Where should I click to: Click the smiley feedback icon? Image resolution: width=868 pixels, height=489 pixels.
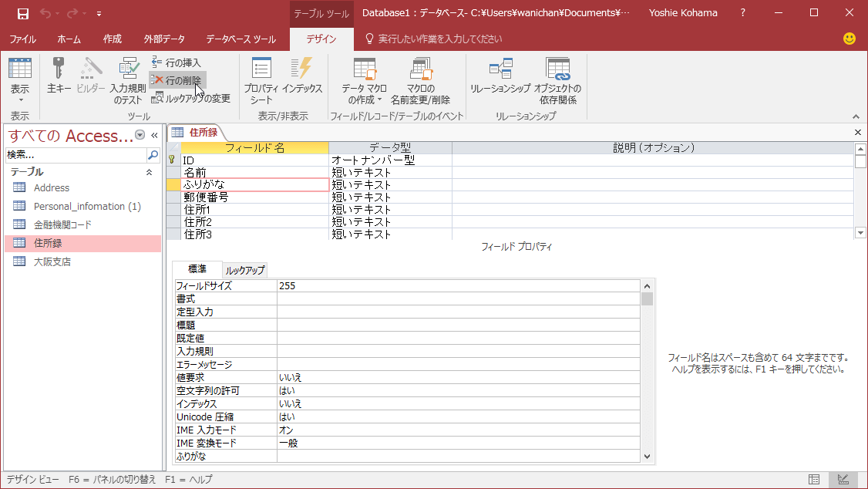(x=849, y=39)
